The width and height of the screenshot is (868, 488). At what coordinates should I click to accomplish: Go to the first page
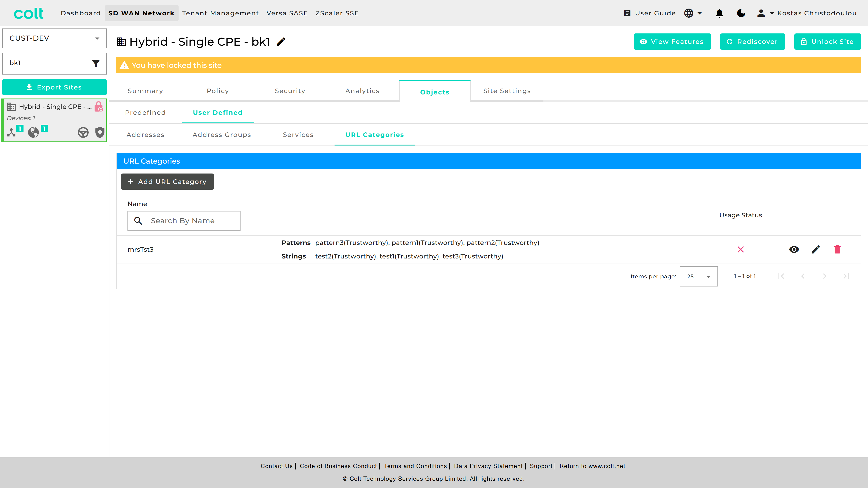781,277
